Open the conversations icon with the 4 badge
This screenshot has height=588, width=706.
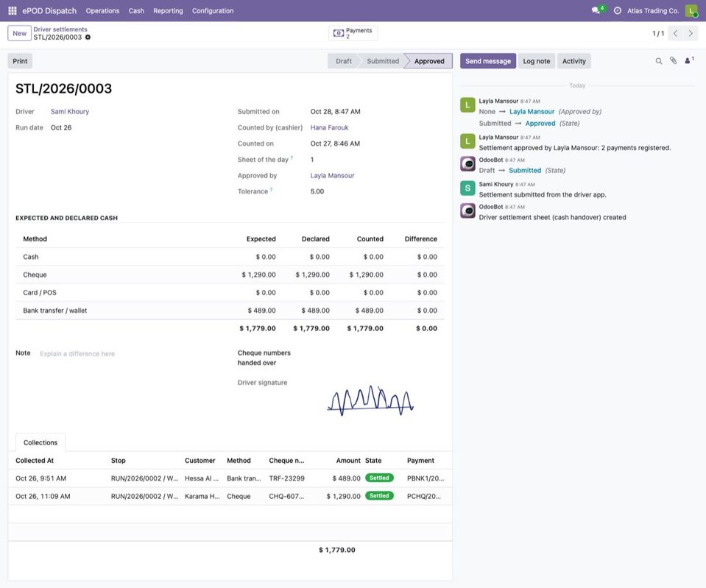click(x=597, y=10)
